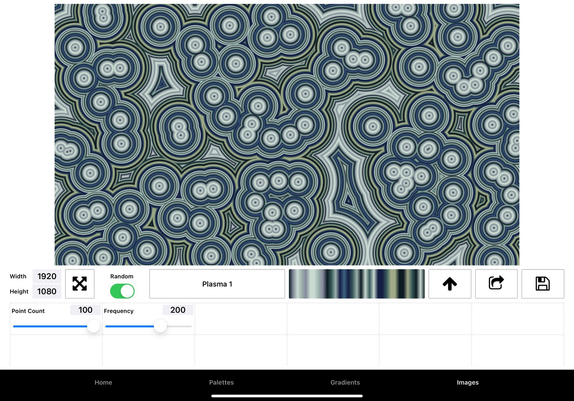574x401 pixels.
Task: Click the Width label
Action: pos(18,276)
